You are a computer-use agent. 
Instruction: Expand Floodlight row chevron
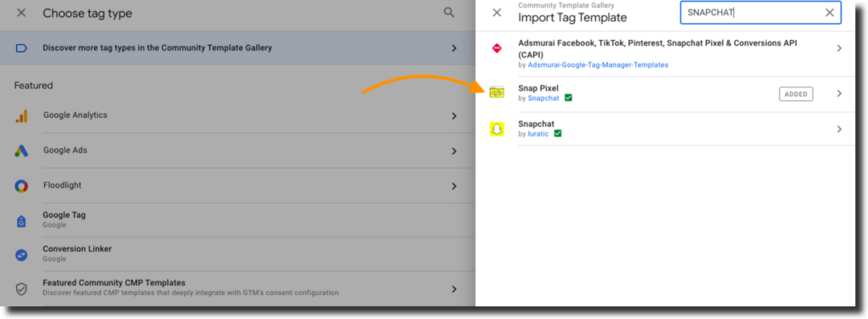click(x=454, y=186)
